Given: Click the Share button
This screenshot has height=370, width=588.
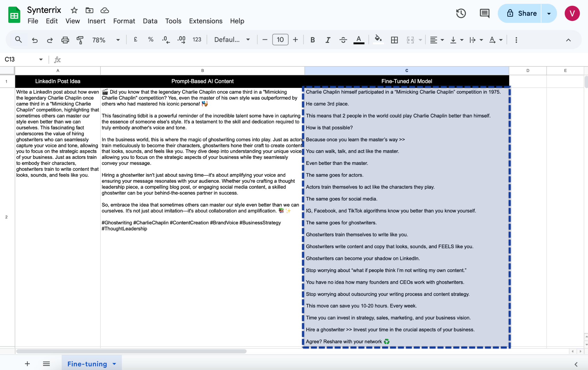Looking at the screenshot, I should (x=520, y=13).
